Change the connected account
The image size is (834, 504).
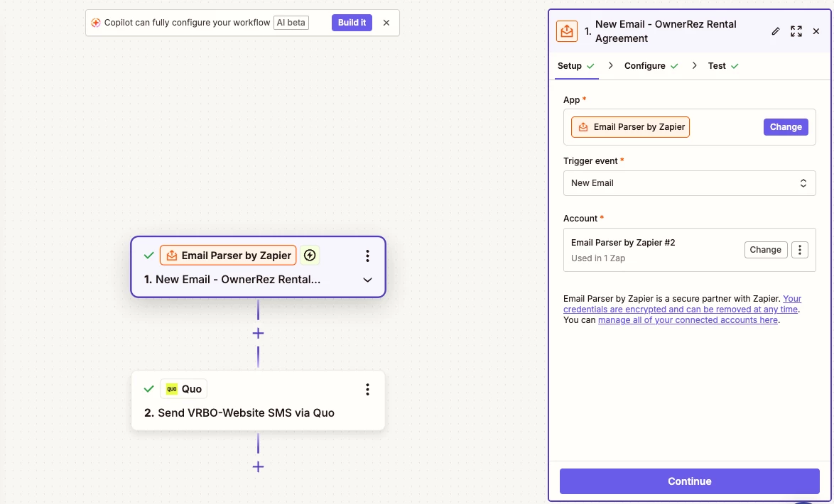765,250
